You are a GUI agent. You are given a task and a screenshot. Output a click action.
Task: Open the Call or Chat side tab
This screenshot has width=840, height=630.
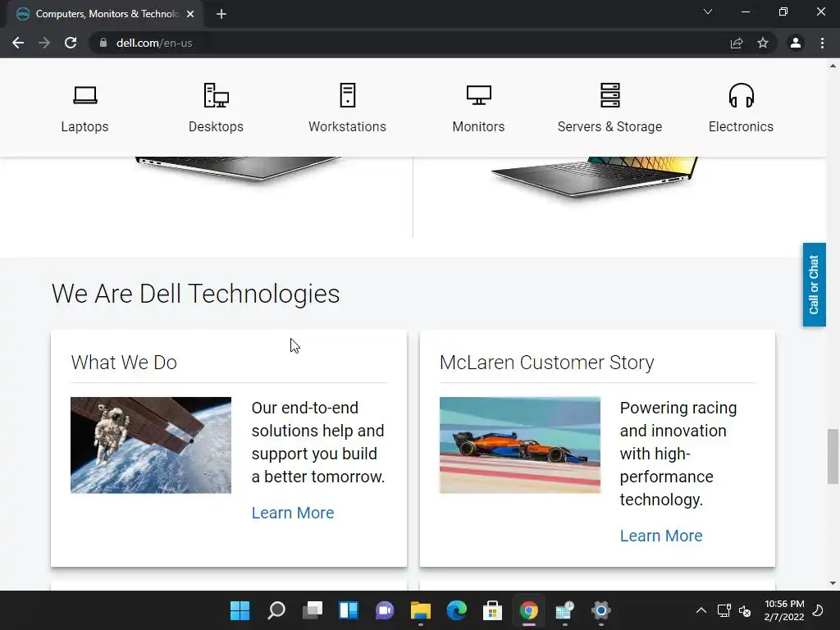[x=814, y=285]
